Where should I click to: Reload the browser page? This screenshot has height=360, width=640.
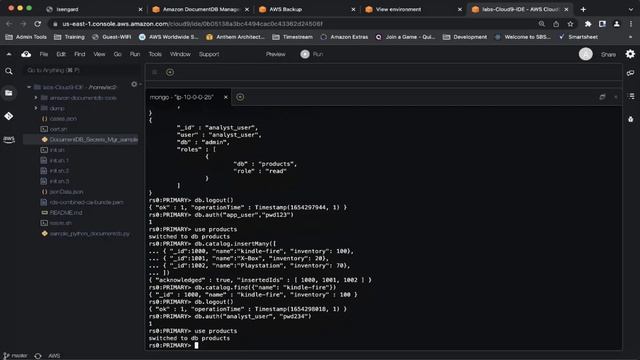coord(38,24)
